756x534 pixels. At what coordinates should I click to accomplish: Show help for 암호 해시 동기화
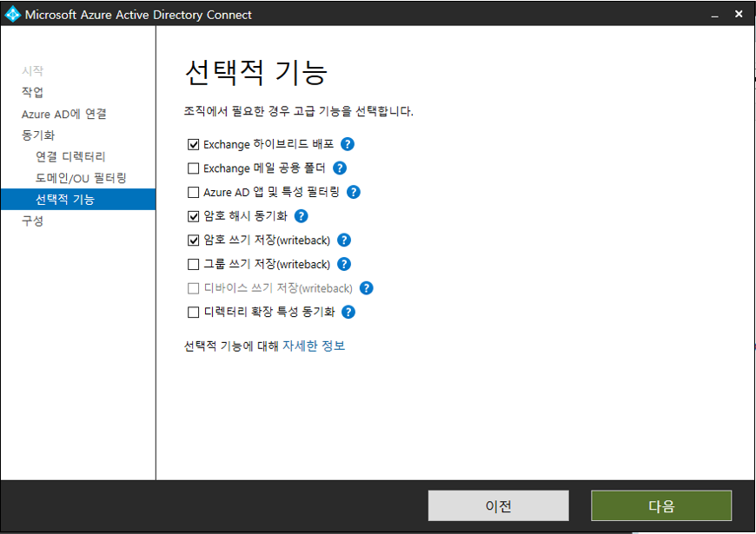301,216
